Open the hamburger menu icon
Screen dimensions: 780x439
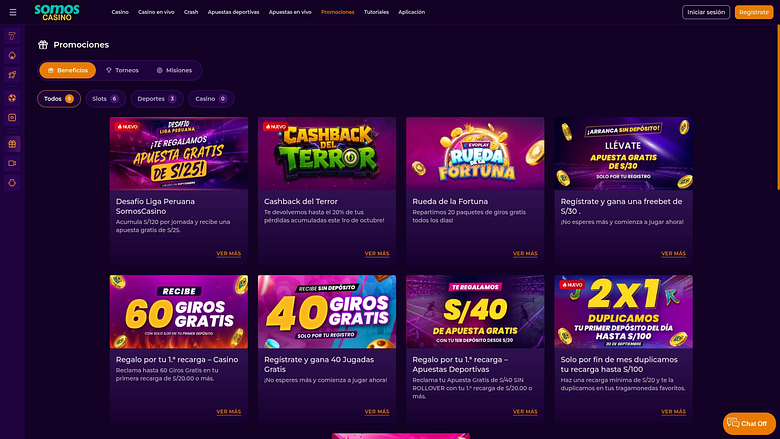tap(13, 12)
